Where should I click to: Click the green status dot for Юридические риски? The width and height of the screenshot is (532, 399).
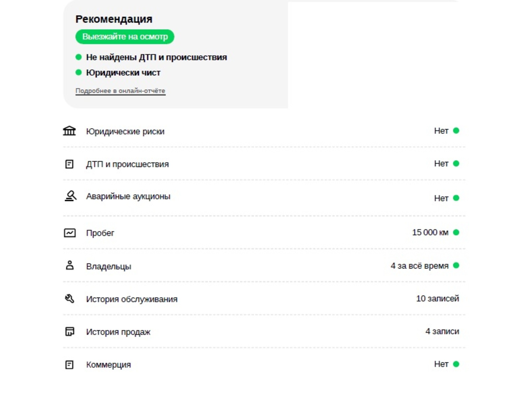[x=456, y=131]
